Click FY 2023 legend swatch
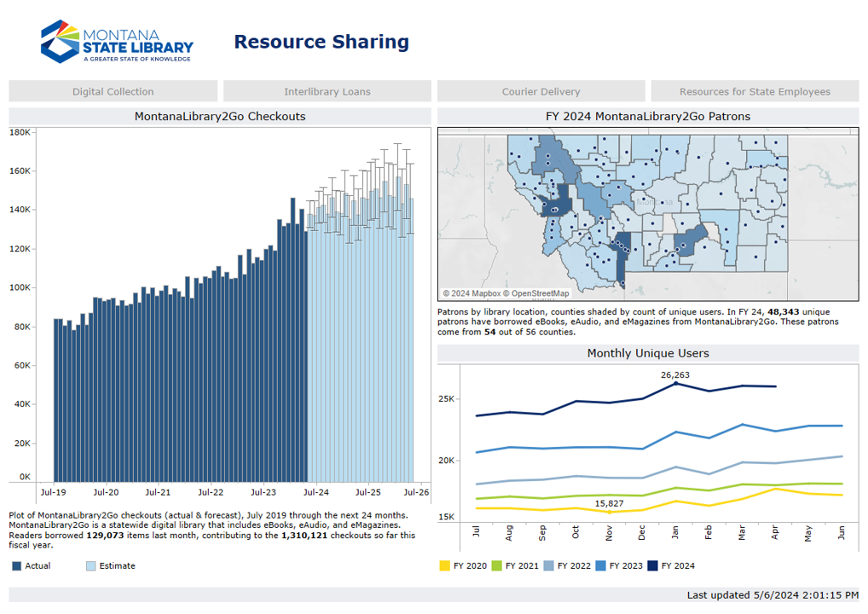This screenshot has height=614, width=868. 600,565
